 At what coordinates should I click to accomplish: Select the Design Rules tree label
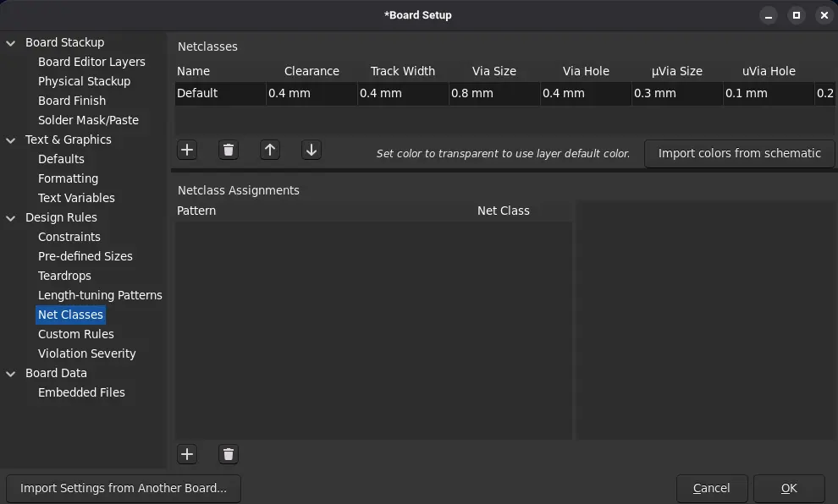pyautogui.click(x=61, y=217)
